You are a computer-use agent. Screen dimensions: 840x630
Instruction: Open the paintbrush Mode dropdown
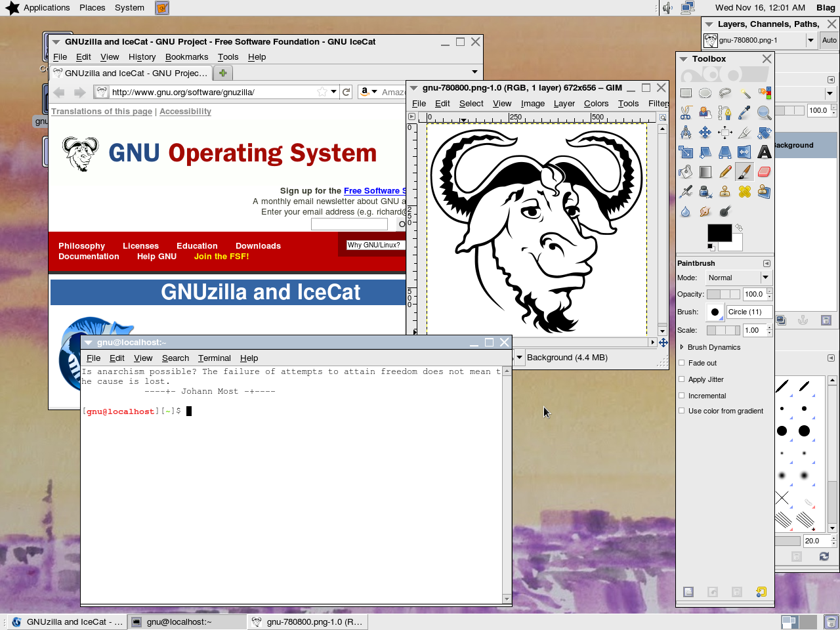coord(738,278)
